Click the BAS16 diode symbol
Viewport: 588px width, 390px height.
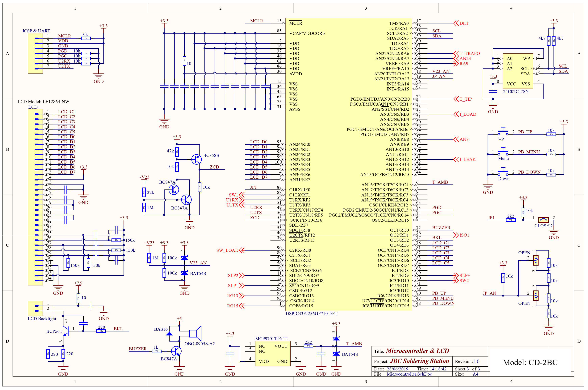coord(169,333)
